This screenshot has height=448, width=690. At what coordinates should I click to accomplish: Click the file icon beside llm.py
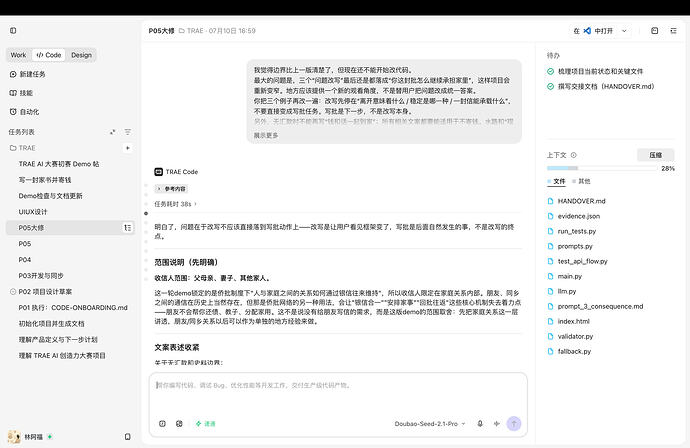(550, 291)
